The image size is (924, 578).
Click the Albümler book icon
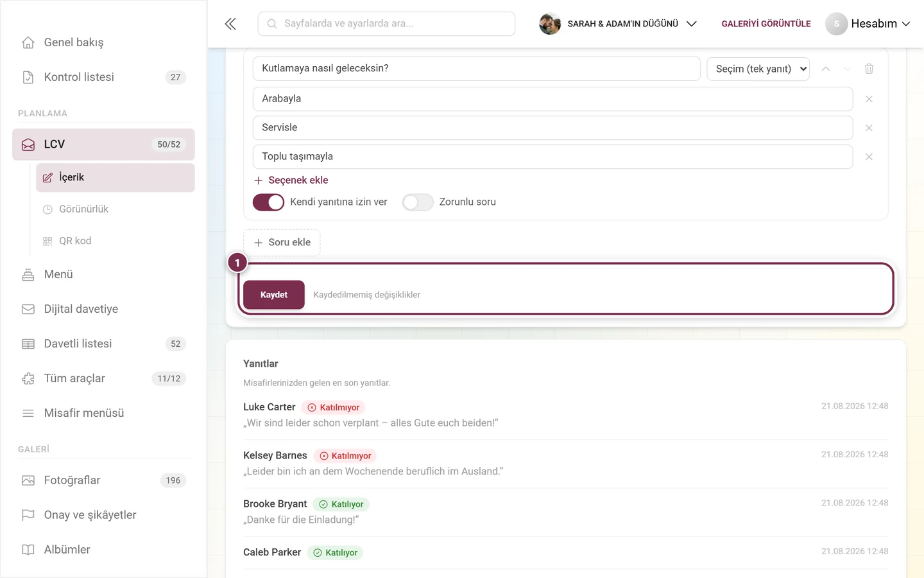point(28,550)
